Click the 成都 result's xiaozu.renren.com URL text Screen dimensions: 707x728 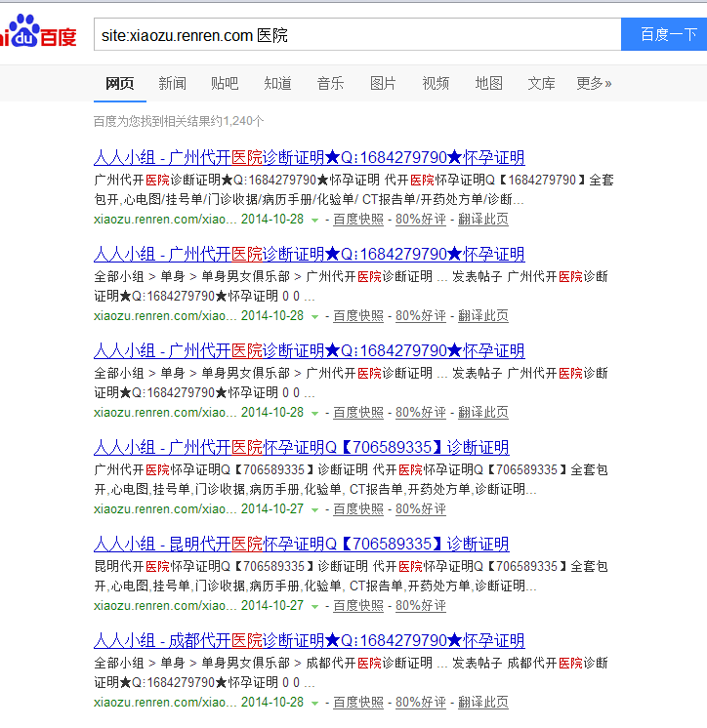(x=165, y=702)
